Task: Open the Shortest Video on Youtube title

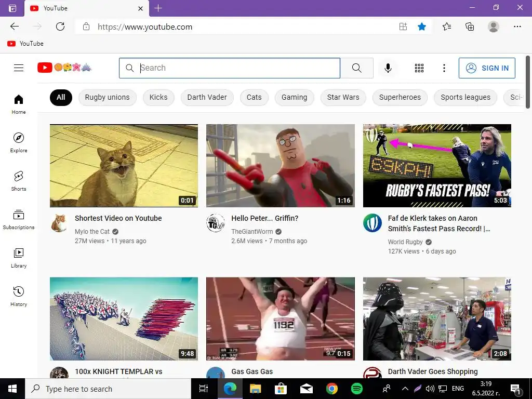Action: pyautogui.click(x=118, y=218)
